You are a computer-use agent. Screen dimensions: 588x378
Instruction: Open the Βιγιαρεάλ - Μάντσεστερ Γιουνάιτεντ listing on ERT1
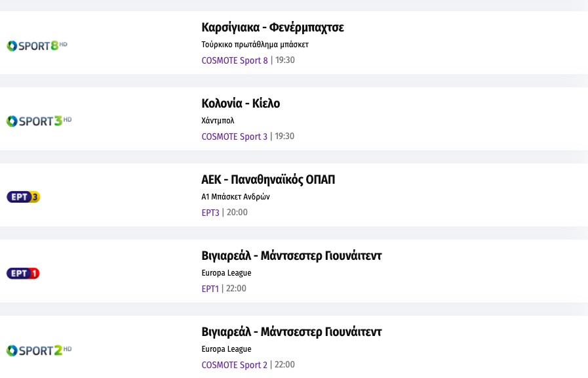pyautogui.click(x=291, y=256)
